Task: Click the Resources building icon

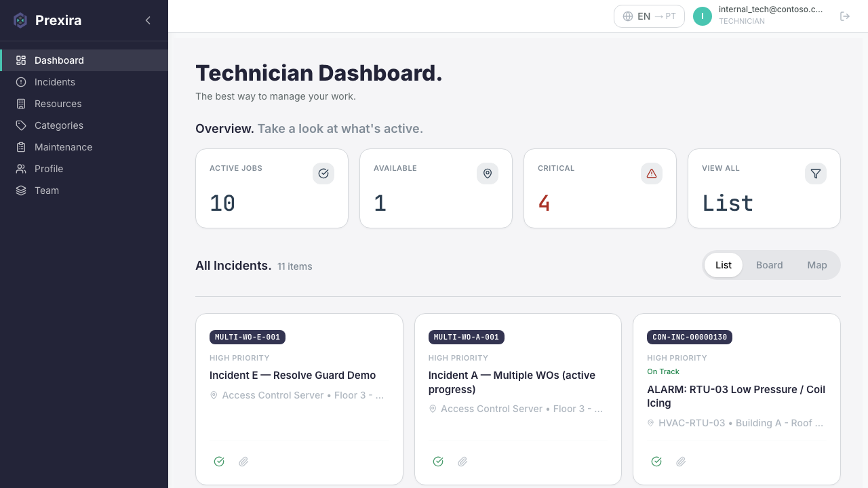Action: tap(21, 104)
